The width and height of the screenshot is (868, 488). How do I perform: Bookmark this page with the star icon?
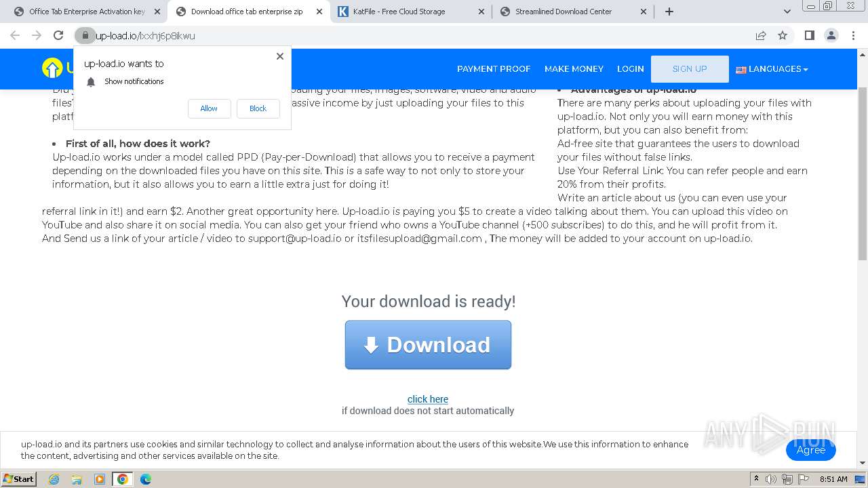(x=783, y=35)
